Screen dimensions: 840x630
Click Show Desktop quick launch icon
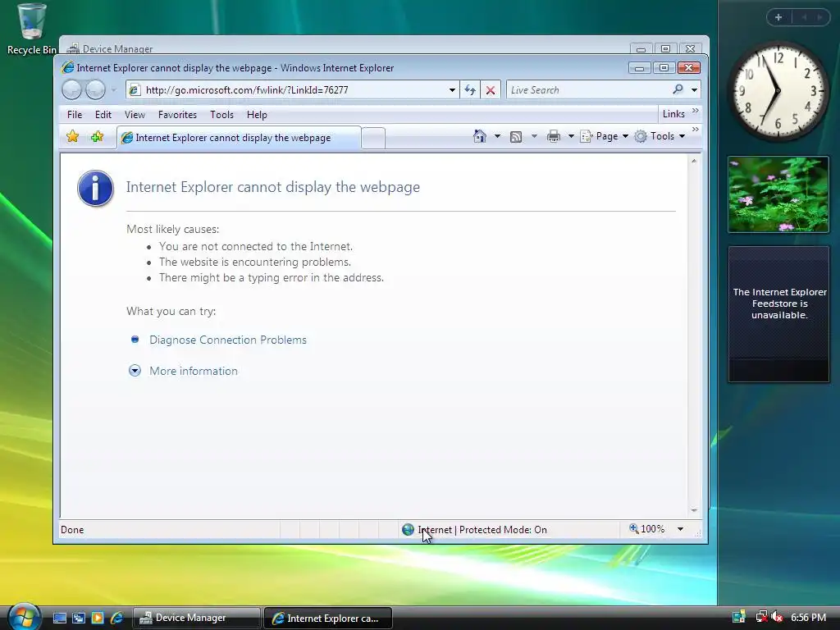pos(60,618)
